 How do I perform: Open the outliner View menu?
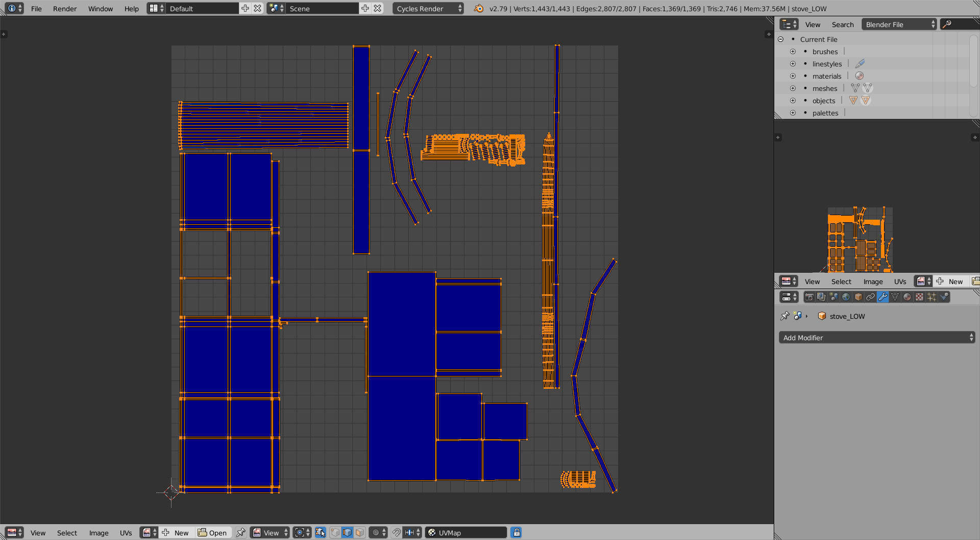pos(813,25)
